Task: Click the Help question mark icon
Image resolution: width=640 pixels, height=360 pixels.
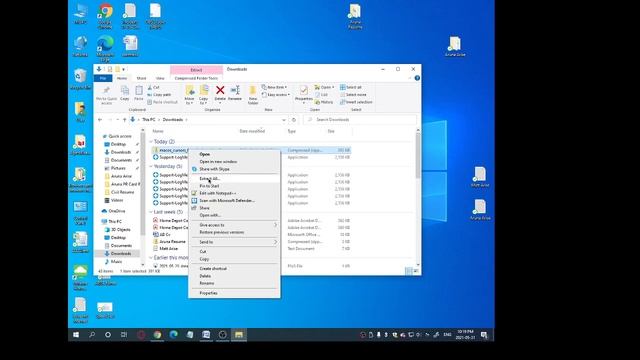Action: [417, 78]
